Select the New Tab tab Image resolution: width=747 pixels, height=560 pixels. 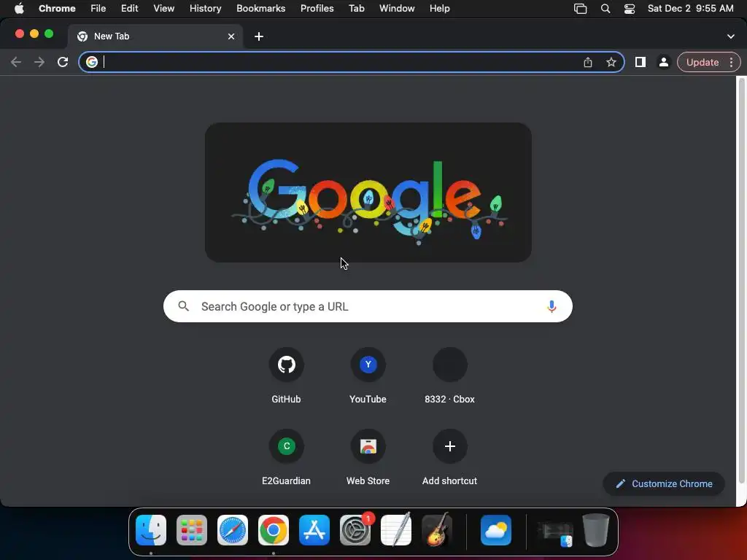pos(155,36)
